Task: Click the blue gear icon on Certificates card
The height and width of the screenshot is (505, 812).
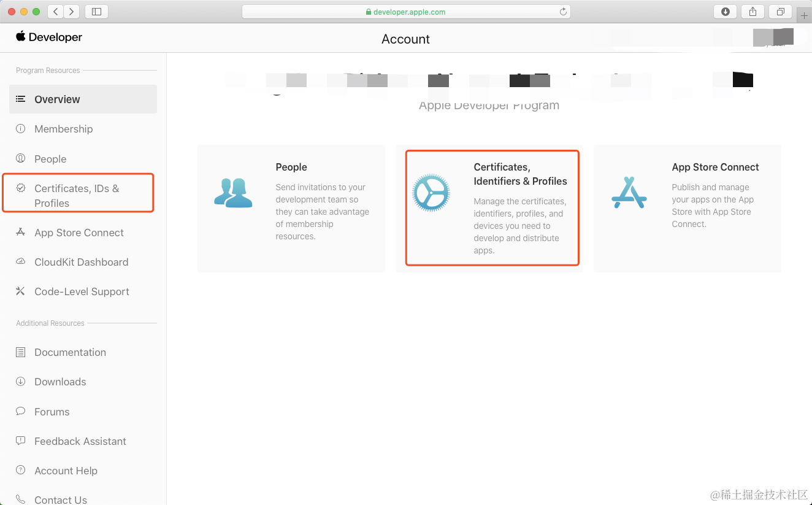Action: (x=431, y=193)
